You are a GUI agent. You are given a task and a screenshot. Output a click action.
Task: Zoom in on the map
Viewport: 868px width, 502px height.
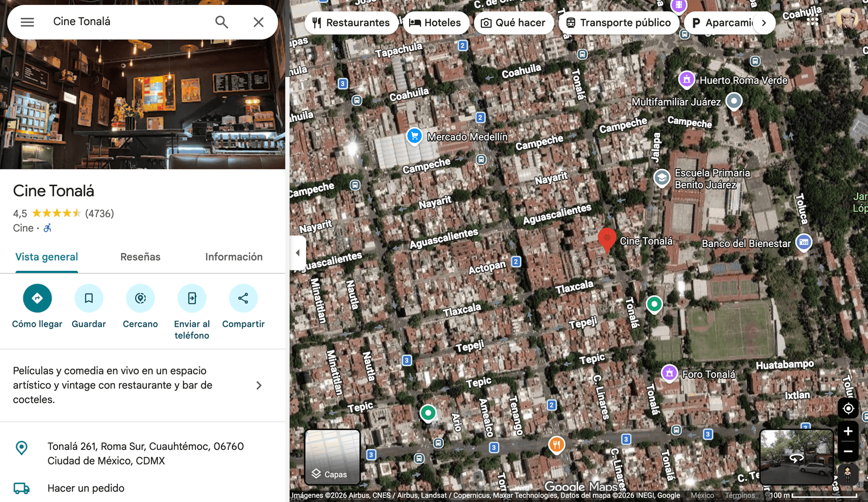click(848, 431)
